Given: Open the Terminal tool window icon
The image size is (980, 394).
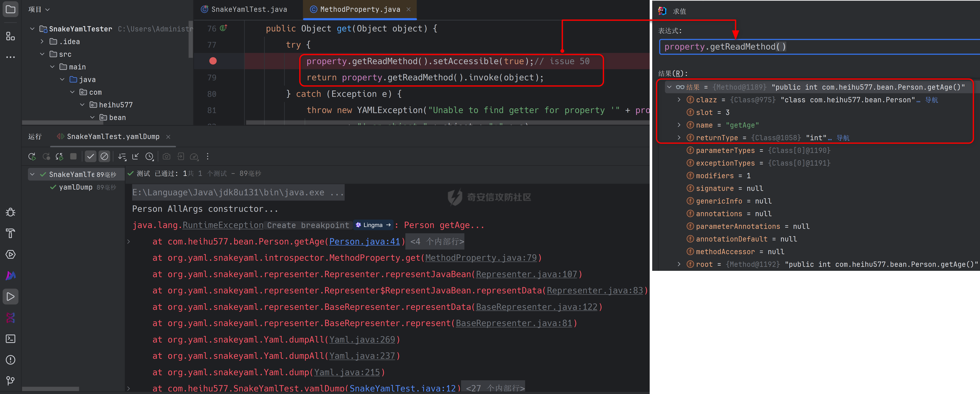Looking at the screenshot, I should coord(11,339).
